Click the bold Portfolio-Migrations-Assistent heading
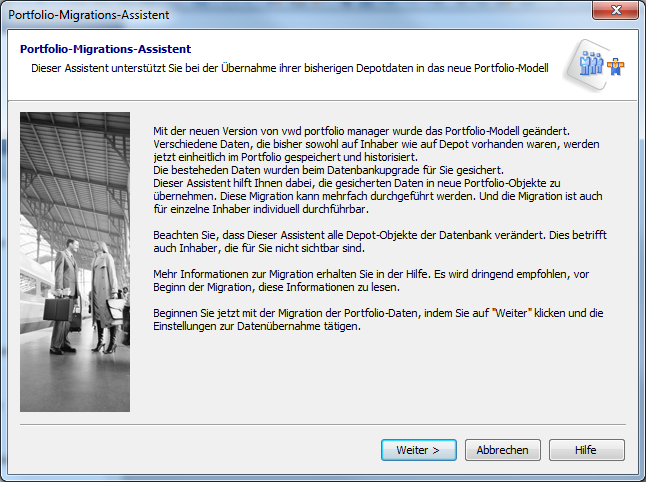 click(x=106, y=49)
